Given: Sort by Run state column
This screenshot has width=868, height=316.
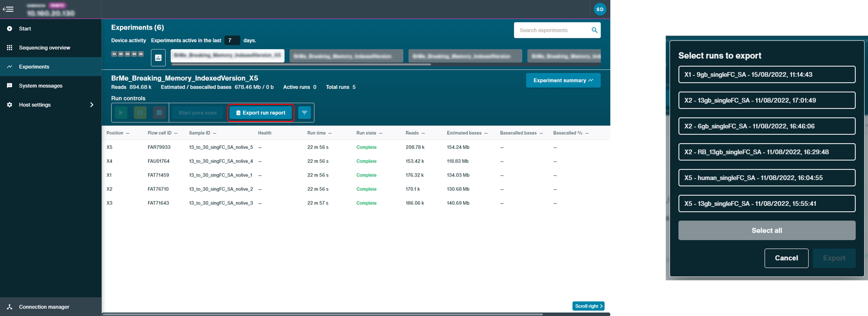Looking at the screenshot, I should 369,133.
